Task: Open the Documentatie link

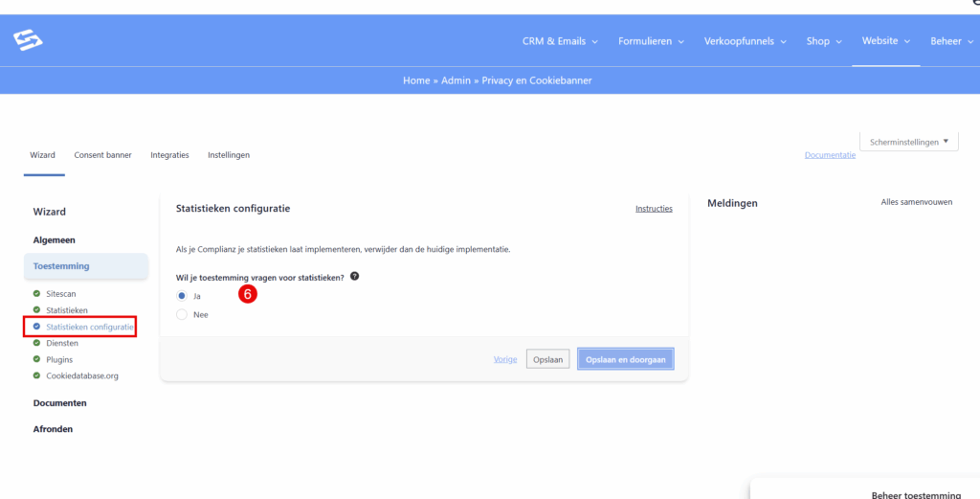Action: [830, 155]
